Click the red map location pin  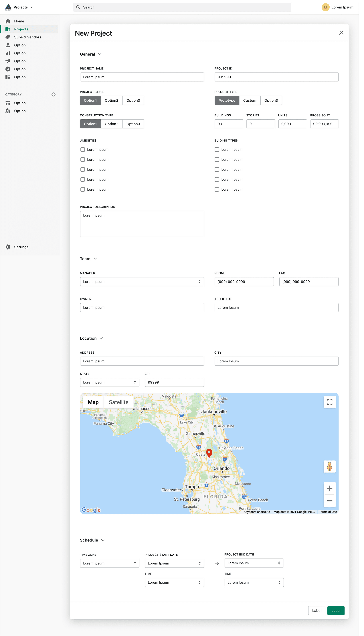click(x=209, y=453)
